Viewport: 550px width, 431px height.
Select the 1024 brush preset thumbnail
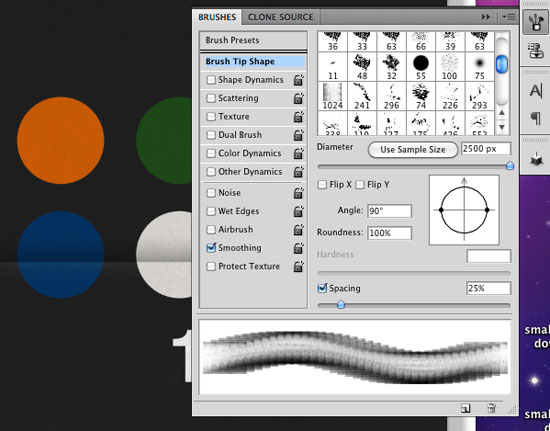pyautogui.click(x=333, y=96)
